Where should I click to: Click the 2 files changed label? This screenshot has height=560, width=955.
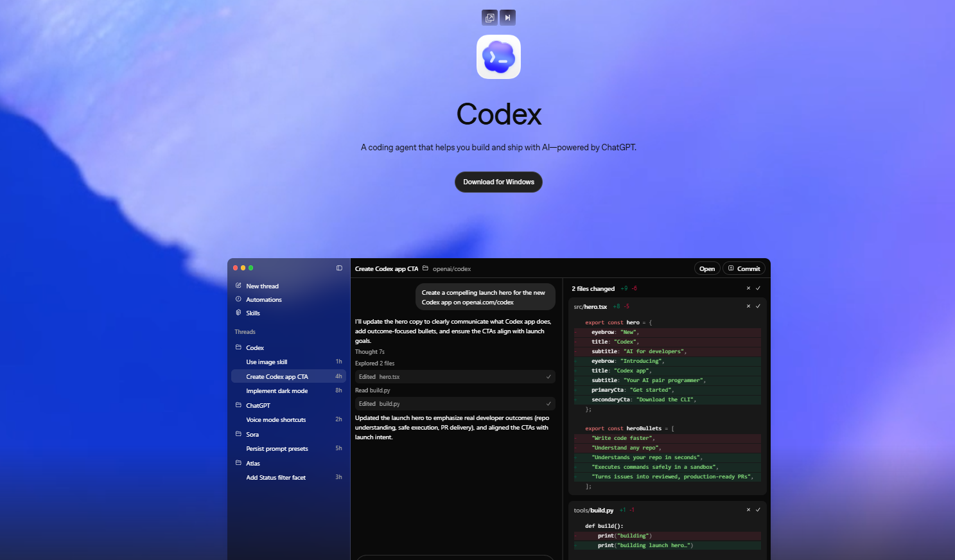593,289
